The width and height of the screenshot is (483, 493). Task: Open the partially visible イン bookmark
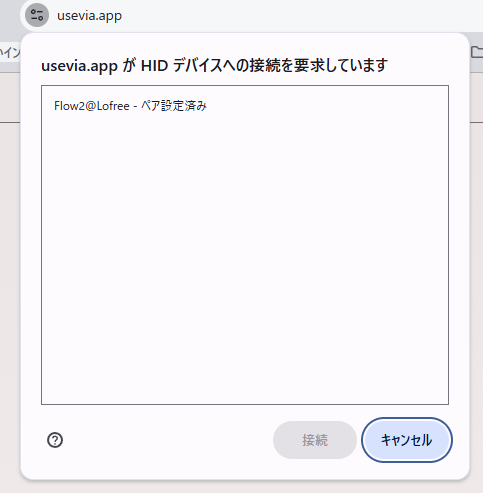click(10, 52)
